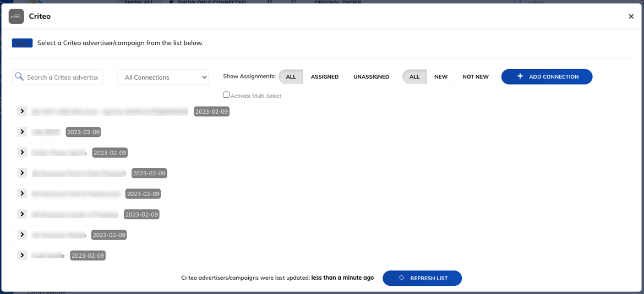This screenshot has height=294, width=644.
Task: Filter by UNASSIGNED advertisers
Action: click(x=372, y=77)
